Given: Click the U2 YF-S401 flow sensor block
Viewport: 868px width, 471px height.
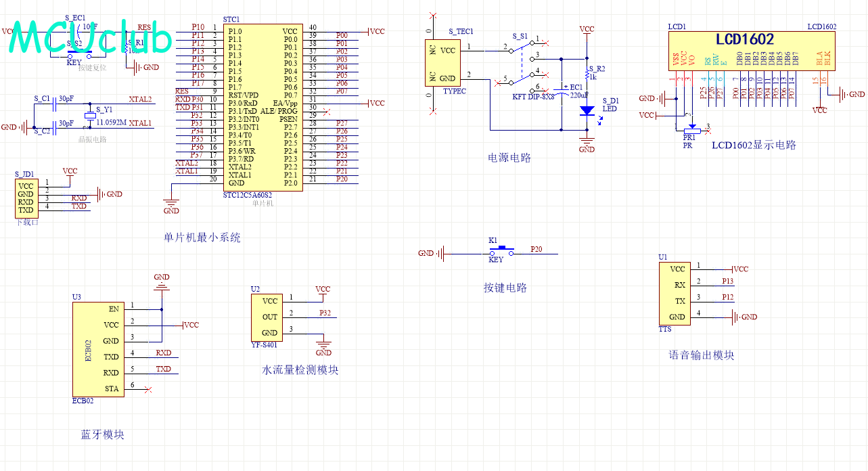Looking at the screenshot, I should (269, 317).
